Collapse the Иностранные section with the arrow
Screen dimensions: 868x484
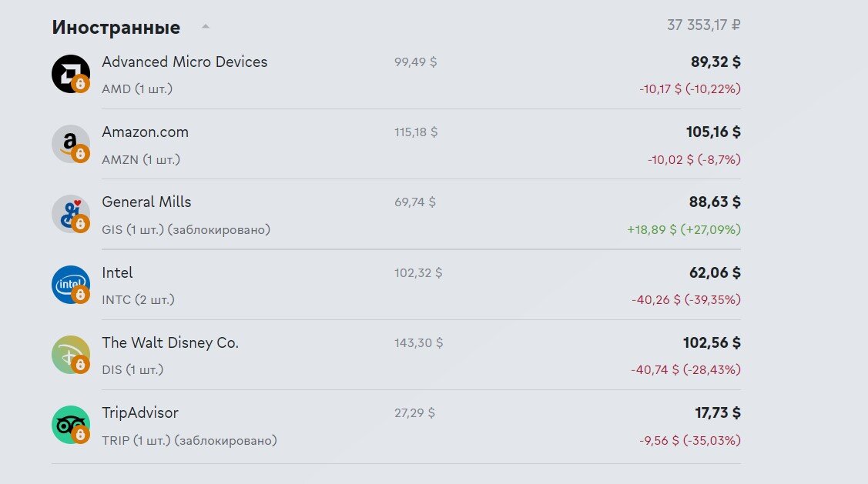coord(206,26)
